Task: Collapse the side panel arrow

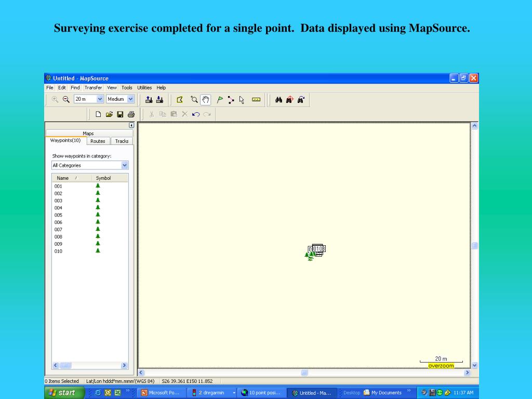Action: tap(131, 126)
